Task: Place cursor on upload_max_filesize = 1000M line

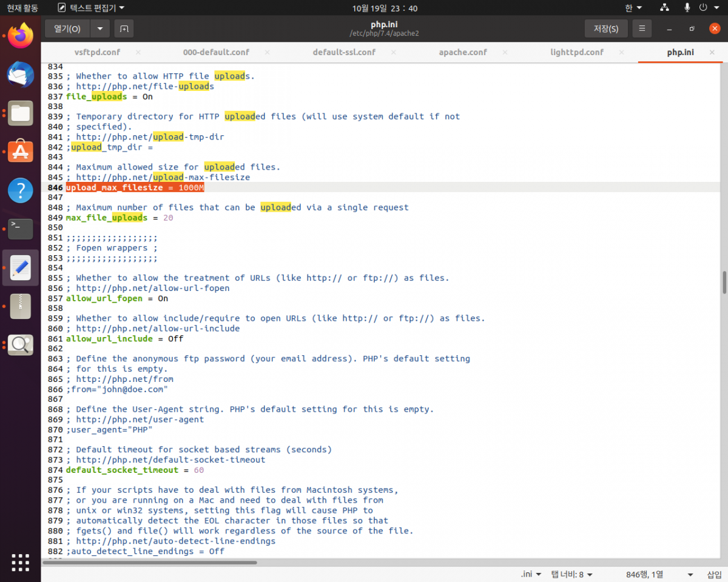Action: click(x=135, y=187)
